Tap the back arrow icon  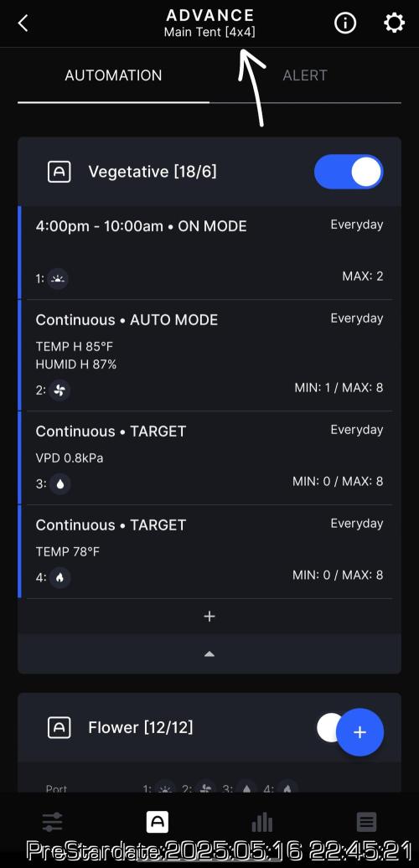(23, 23)
